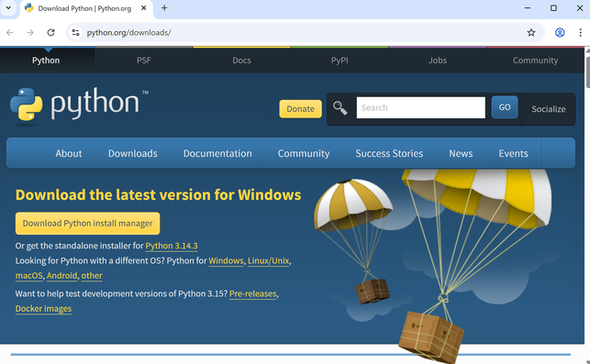The image size is (590, 364).
Task: Open the Downloads navigation menu
Action: 133,153
